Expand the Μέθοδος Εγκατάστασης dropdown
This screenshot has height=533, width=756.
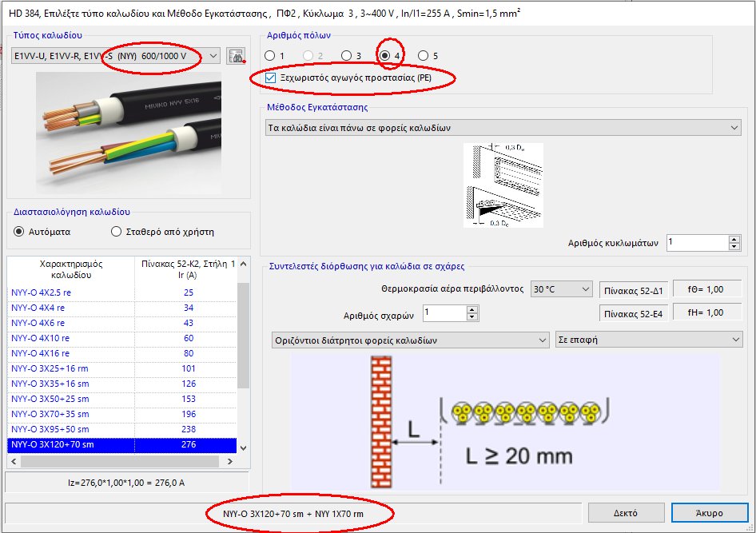coord(734,128)
